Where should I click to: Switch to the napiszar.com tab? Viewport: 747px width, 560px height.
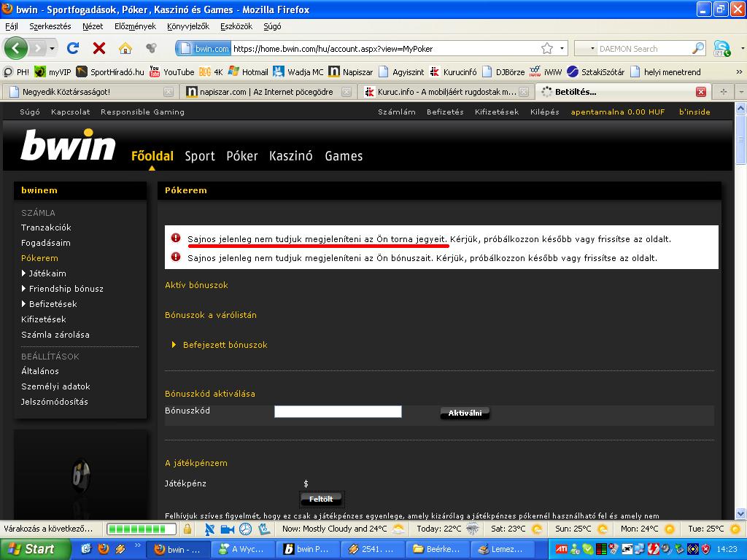click(x=268, y=91)
